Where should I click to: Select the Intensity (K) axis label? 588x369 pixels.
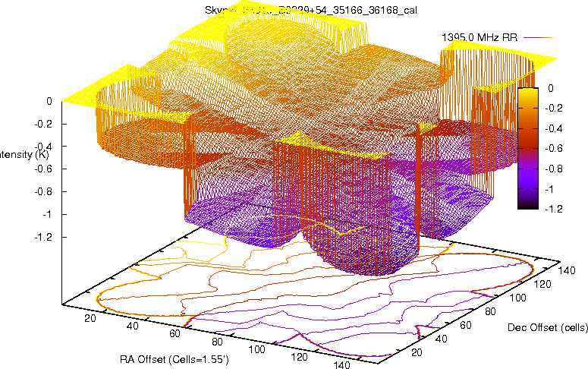click(x=24, y=154)
